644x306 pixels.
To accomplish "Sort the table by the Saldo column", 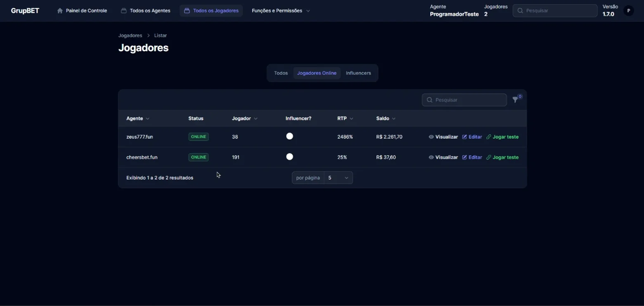I will [386, 118].
